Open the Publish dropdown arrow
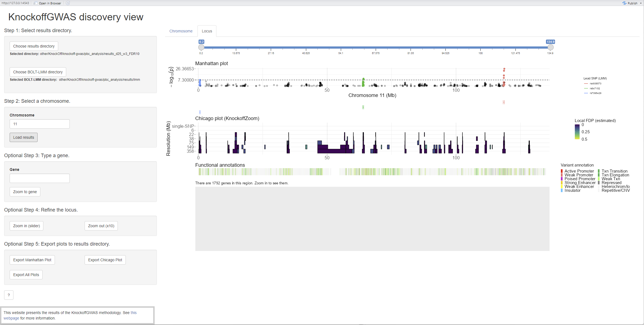644x325 pixels. tap(641, 3)
